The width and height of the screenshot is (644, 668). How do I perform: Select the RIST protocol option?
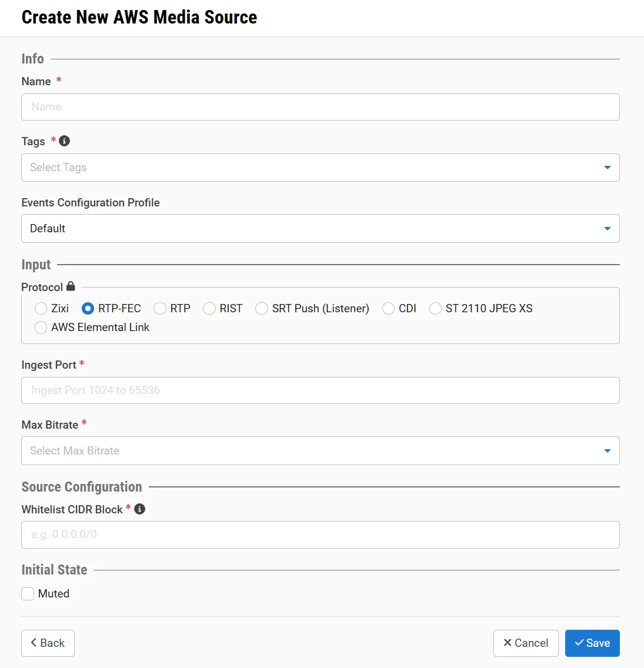tap(209, 309)
